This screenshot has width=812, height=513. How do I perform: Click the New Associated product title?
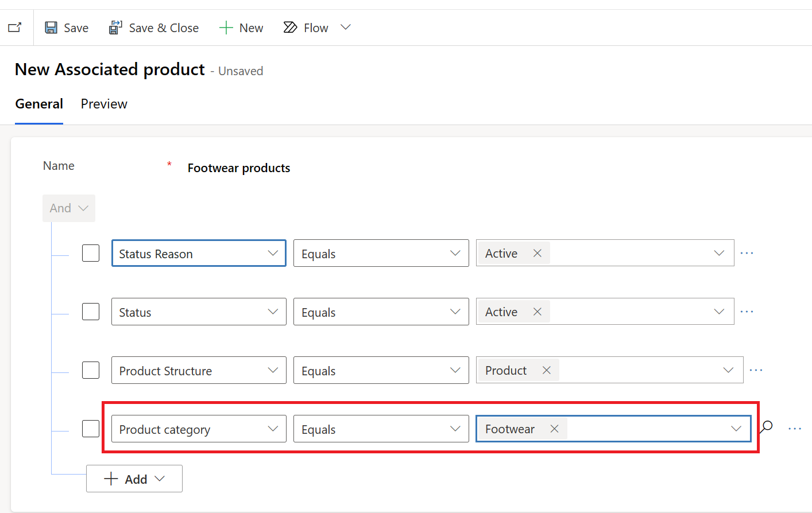click(110, 69)
